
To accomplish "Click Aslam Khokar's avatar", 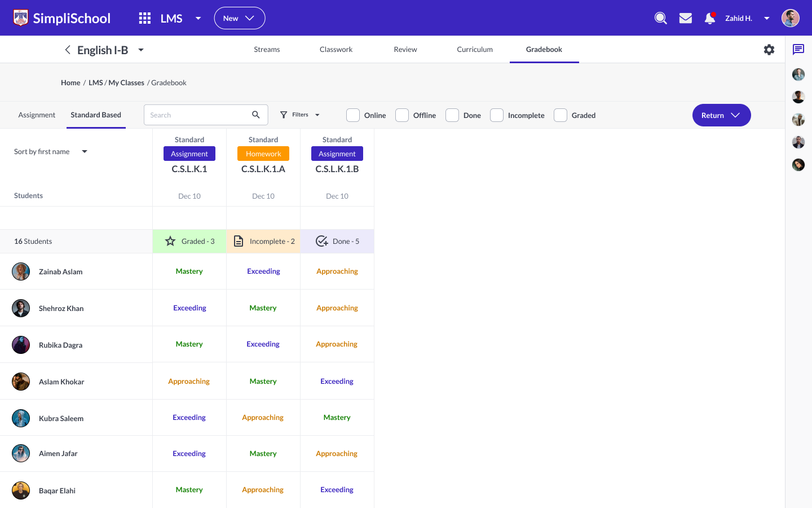I will (x=21, y=382).
